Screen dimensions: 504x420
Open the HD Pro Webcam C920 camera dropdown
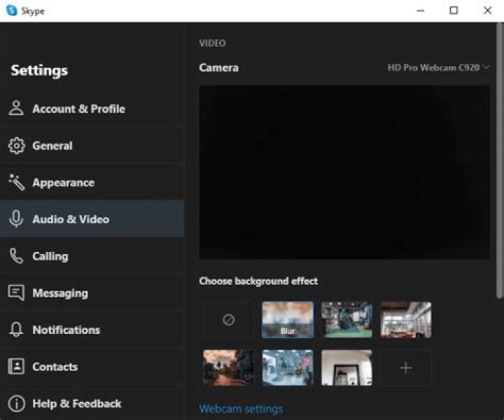[x=438, y=68]
